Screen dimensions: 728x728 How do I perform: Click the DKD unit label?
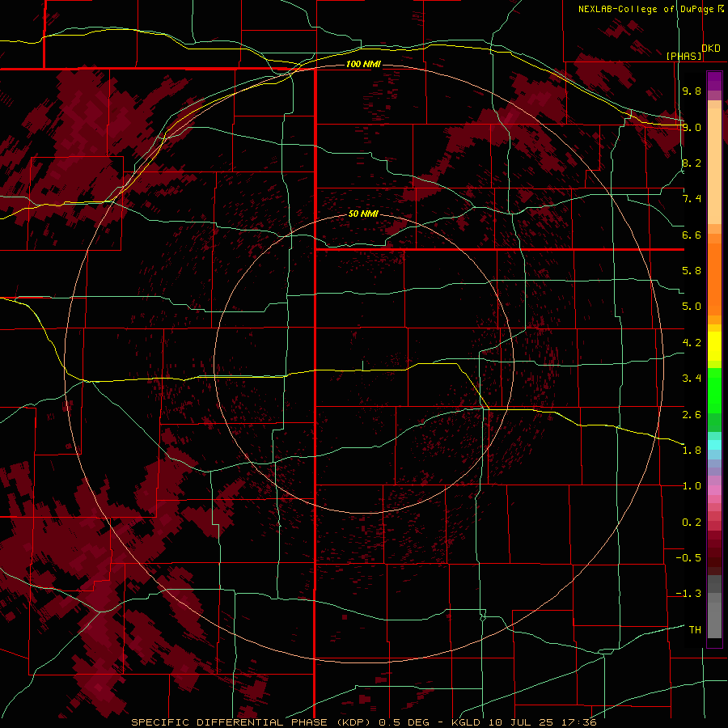tap(711, 49)
